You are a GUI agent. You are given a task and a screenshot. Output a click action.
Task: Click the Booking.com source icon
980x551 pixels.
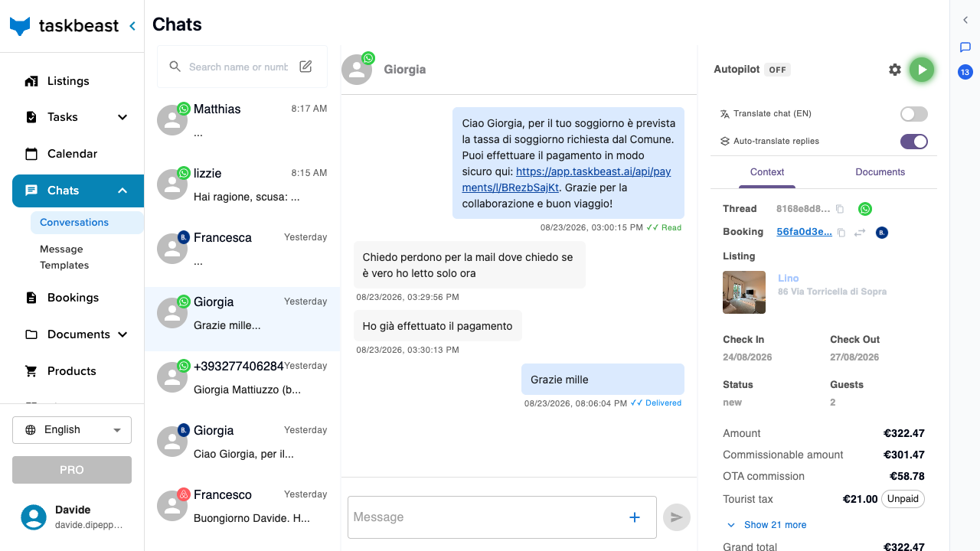pos(882,233)
